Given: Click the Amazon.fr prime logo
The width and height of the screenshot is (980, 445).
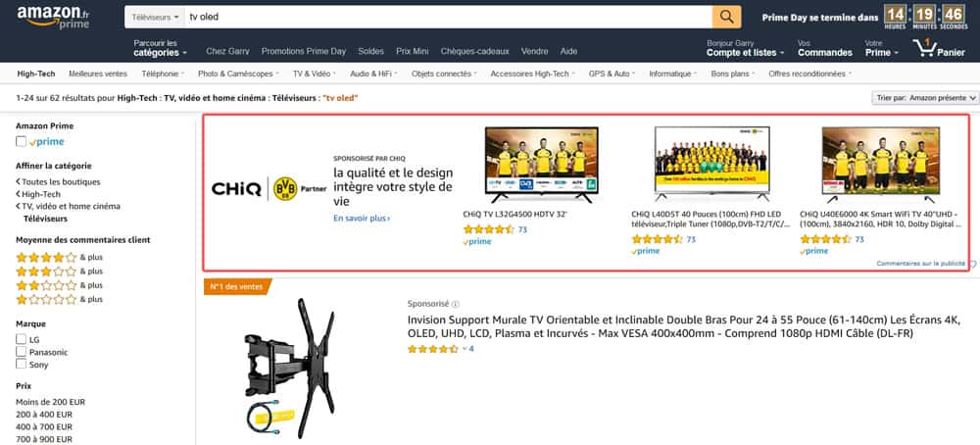Looking at the screenshot, I should 53,18.
